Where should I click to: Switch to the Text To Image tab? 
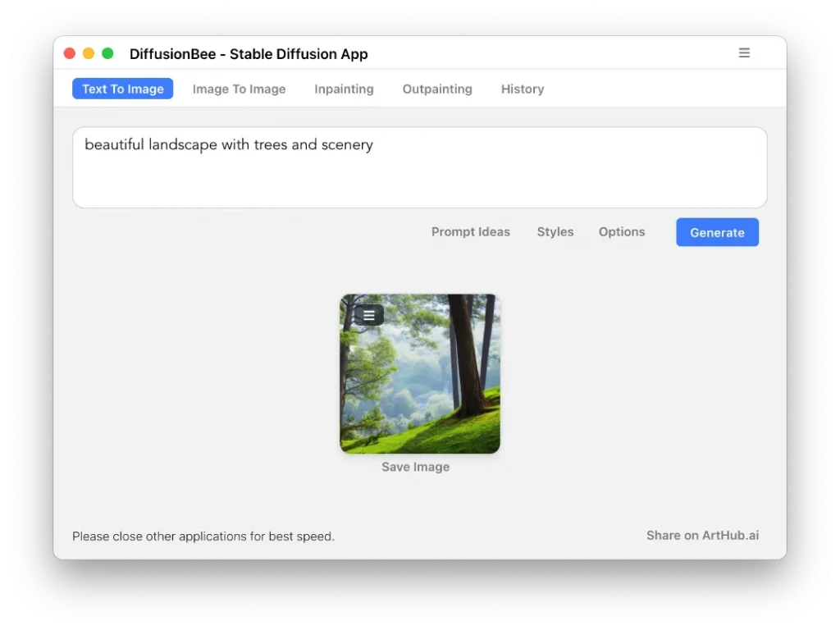122,89
